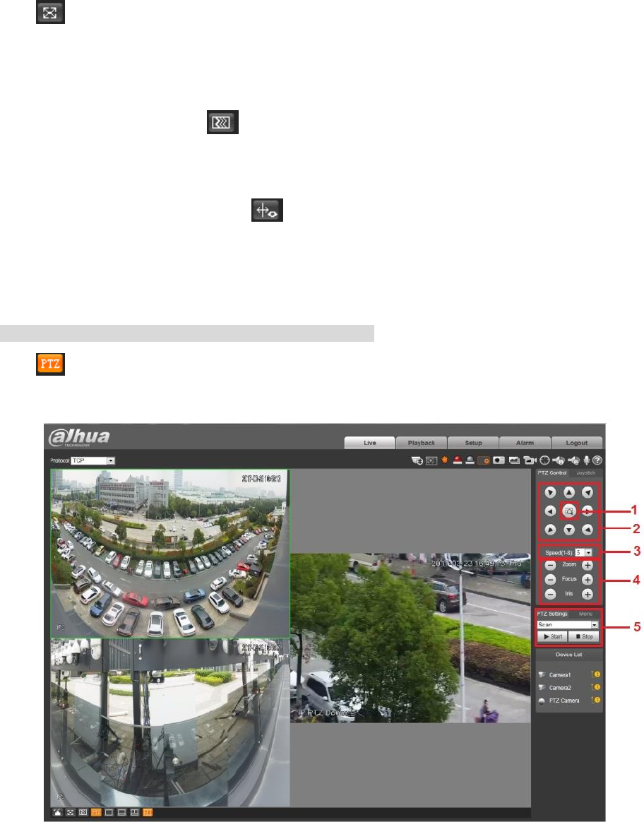This screenshot has width=644, height=822.
Task: Click the PTZ down arrow
Action: 569,530
